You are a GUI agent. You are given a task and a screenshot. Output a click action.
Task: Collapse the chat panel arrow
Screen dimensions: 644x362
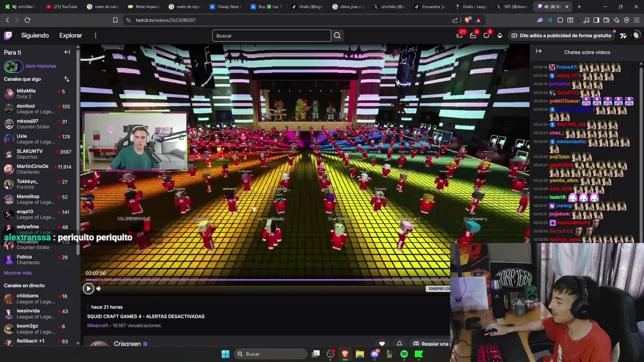(x=538, y=51)
